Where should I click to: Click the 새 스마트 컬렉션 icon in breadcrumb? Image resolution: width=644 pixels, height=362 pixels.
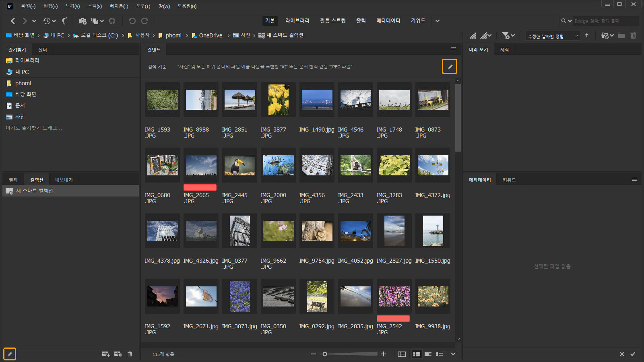(262, 35)
